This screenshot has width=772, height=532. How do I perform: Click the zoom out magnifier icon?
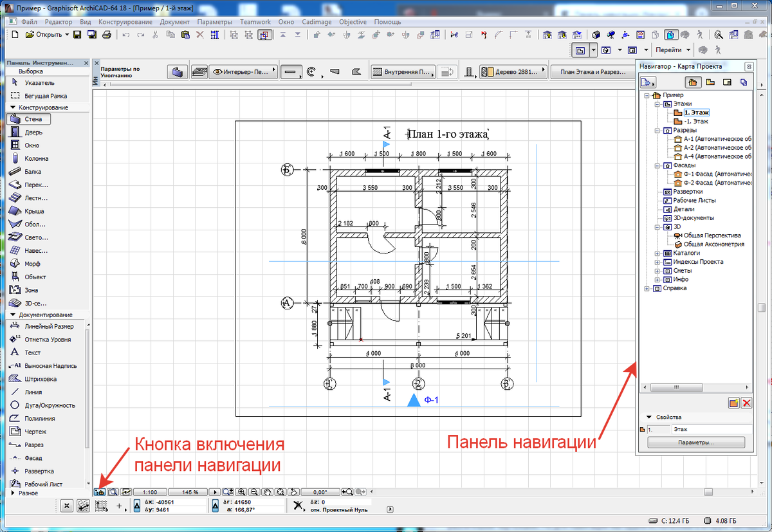[254, 492]
